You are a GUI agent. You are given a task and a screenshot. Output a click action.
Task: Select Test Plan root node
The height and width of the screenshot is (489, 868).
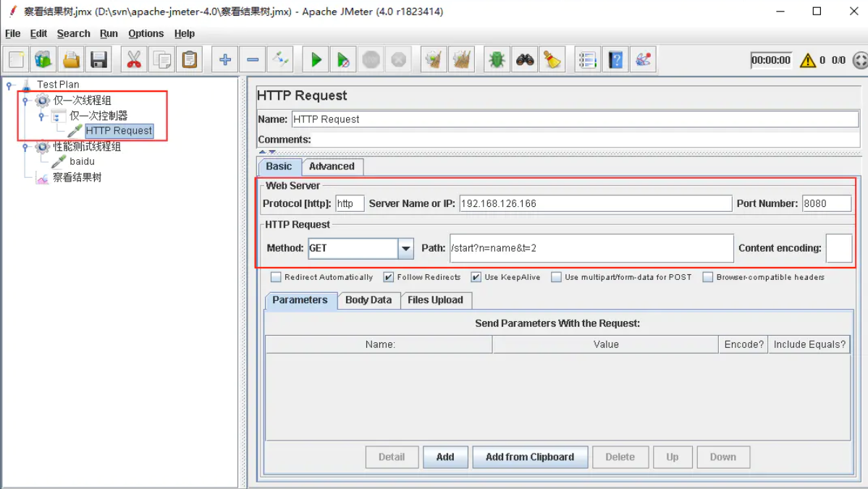pos(58,85)
